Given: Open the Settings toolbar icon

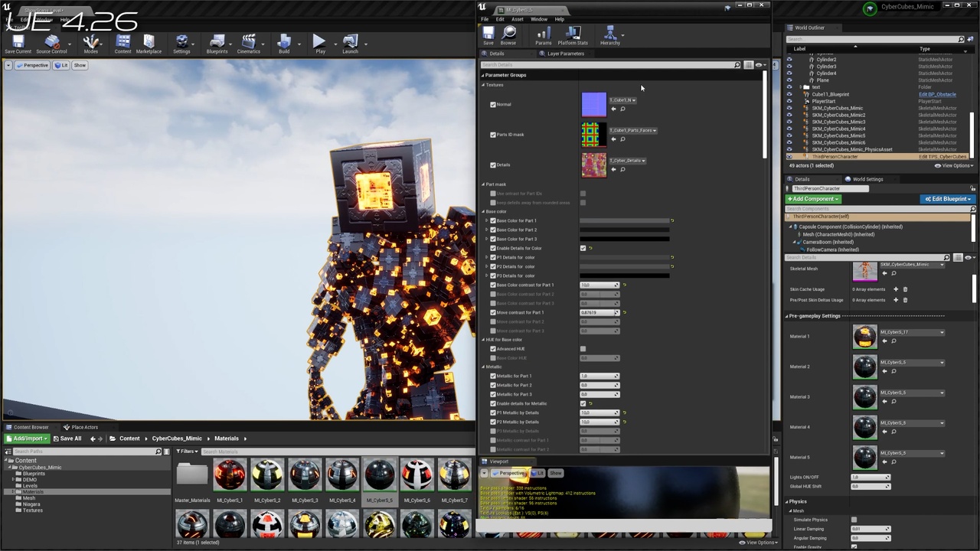Looking at the screenshot, I should pos(181,44).
